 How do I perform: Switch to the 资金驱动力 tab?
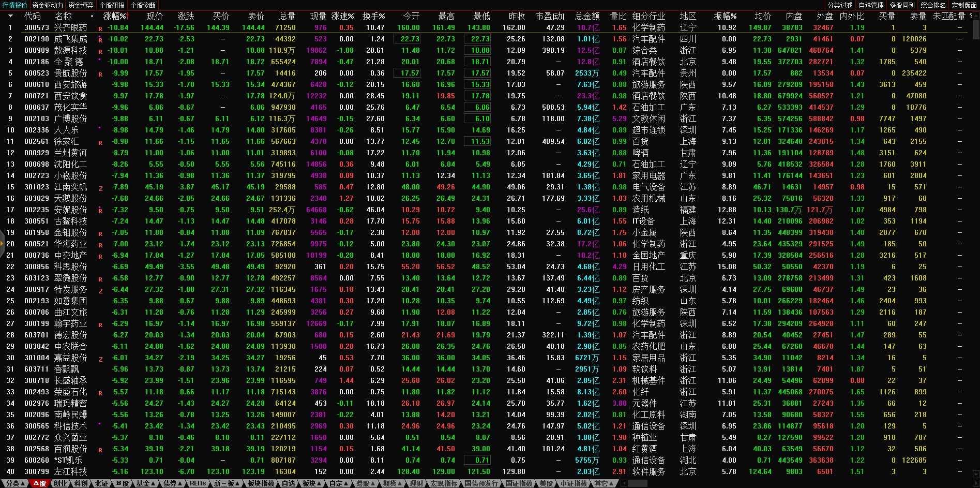48,5
